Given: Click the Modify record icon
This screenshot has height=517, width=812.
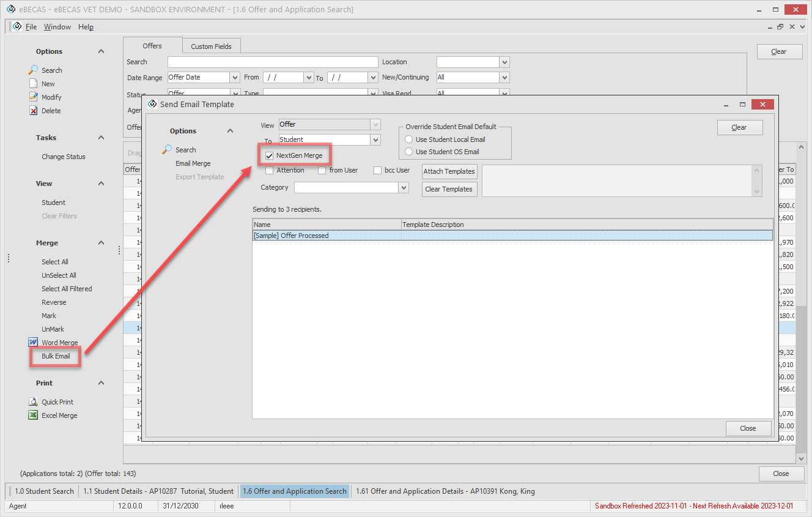Looking at the screenshot, I should tap(34, 97).
